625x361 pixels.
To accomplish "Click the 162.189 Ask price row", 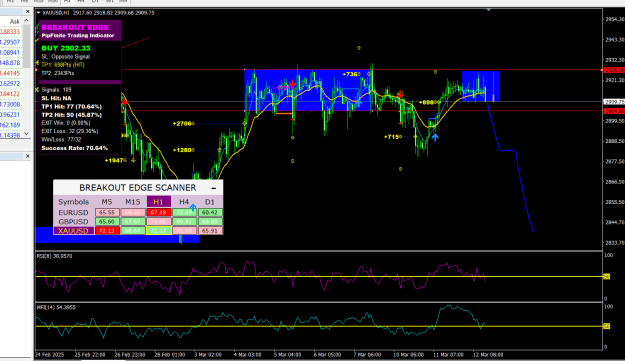I will [x=11, y=125].
